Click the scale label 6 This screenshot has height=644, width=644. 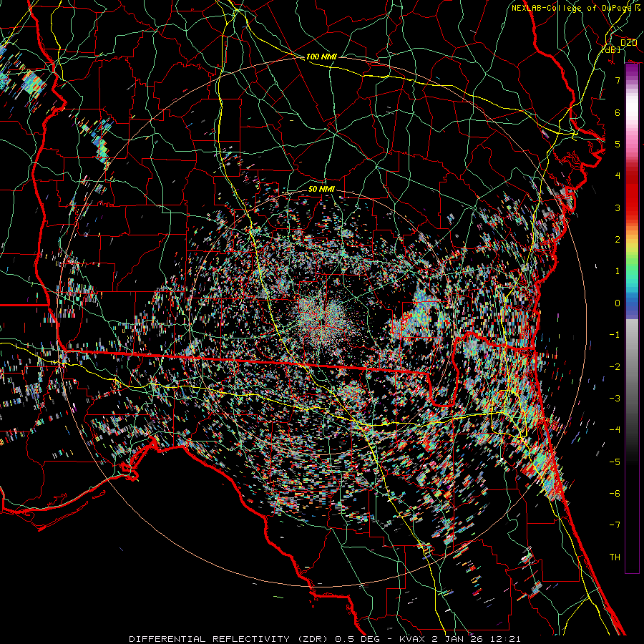(618, 112)
